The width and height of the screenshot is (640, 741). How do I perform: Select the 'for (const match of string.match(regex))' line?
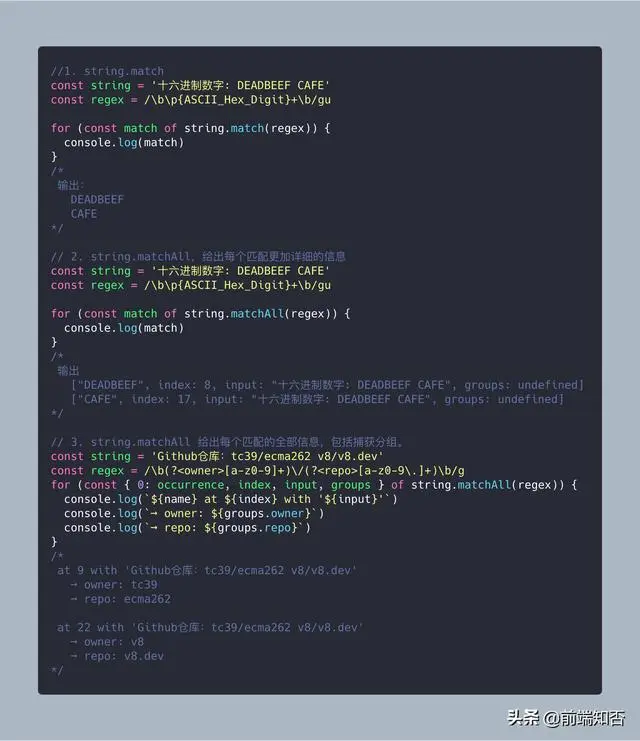tap(190, 129)
